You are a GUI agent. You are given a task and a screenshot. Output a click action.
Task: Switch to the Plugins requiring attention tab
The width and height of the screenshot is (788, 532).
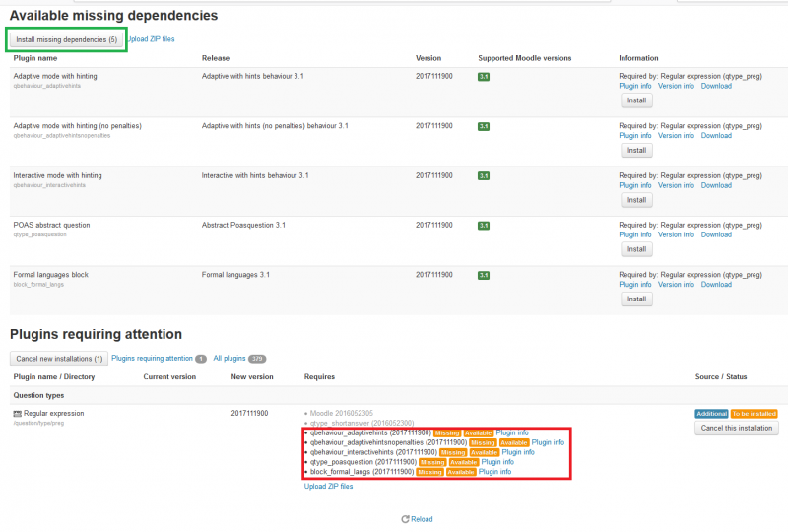(152, 359)
